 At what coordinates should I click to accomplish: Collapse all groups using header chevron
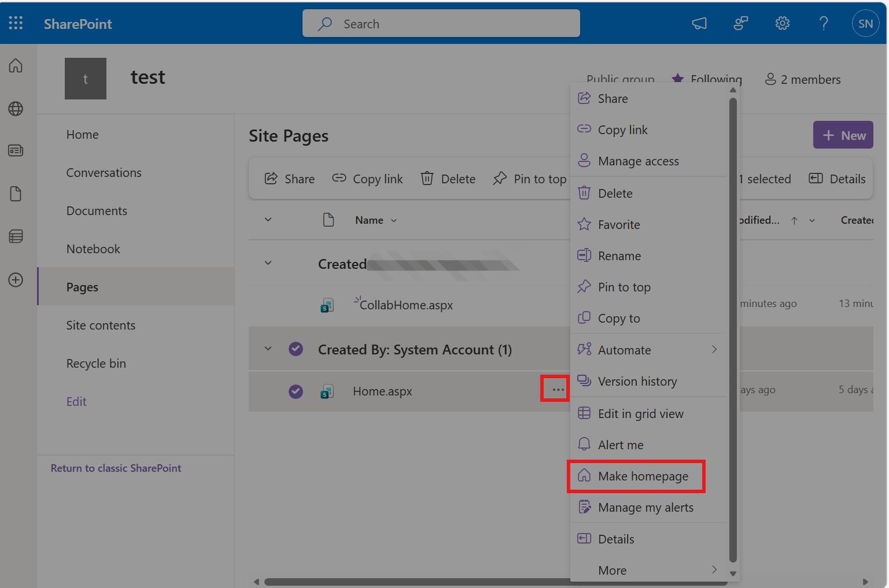click(268, 220)
